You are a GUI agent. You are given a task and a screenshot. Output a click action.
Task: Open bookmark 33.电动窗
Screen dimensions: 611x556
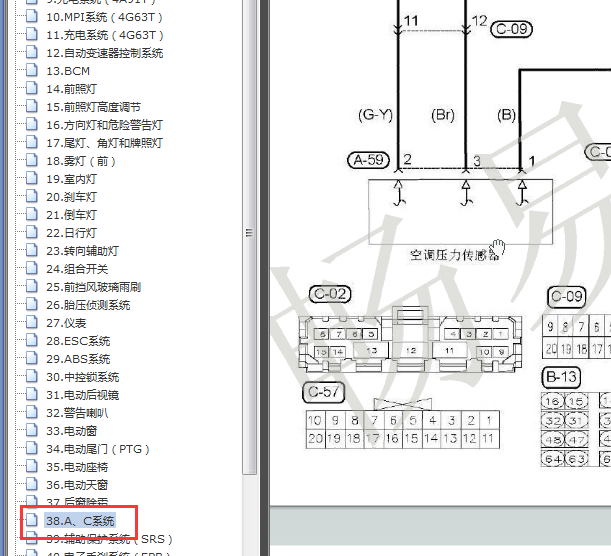(x=71, y=431)
